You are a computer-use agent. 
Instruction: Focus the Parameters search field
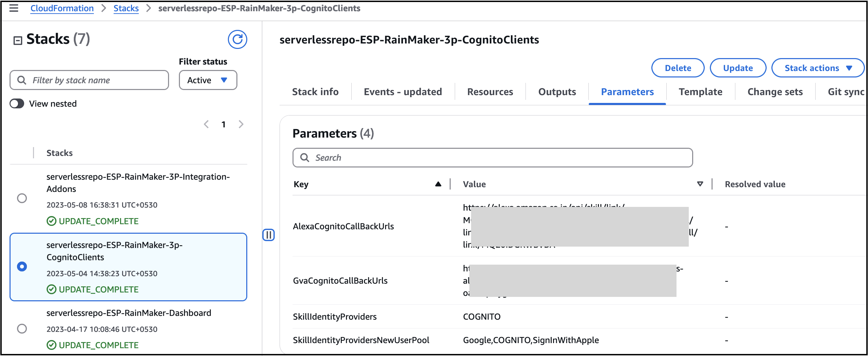coord(493,158)
